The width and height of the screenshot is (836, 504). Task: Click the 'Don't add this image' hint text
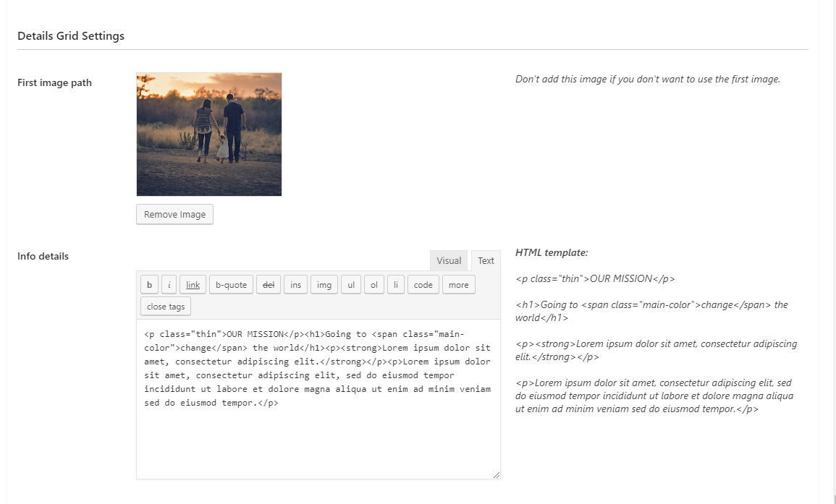tap(648, 80)
